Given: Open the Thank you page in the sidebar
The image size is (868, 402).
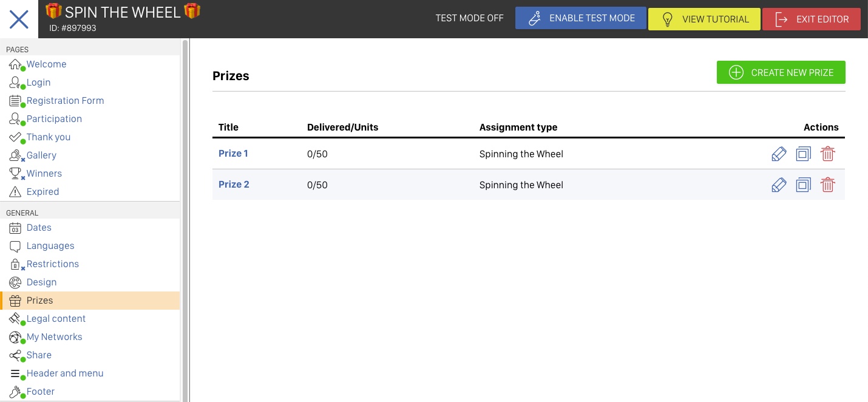Looking at the screenshot, I should (48, 137).
